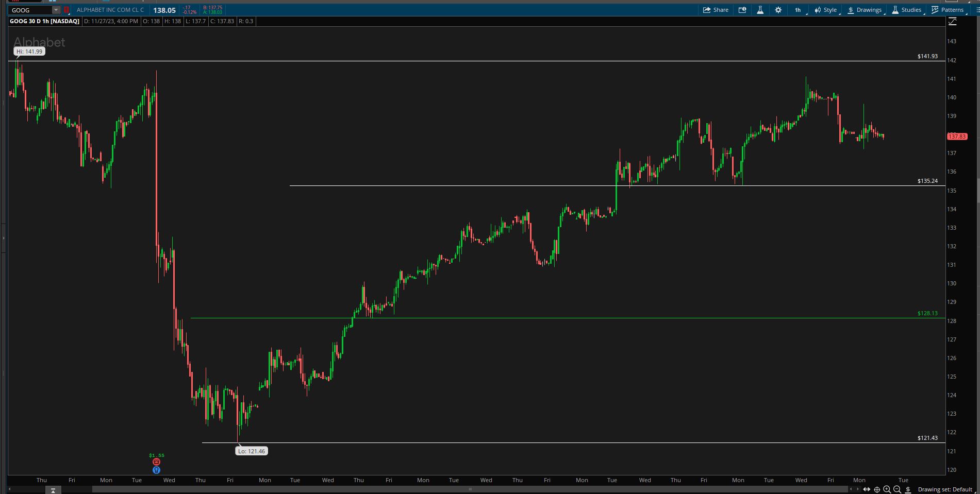This screenshot has height=494, width=980.
Task: Click the alert window icon beside Share
Action: point(742,10)
